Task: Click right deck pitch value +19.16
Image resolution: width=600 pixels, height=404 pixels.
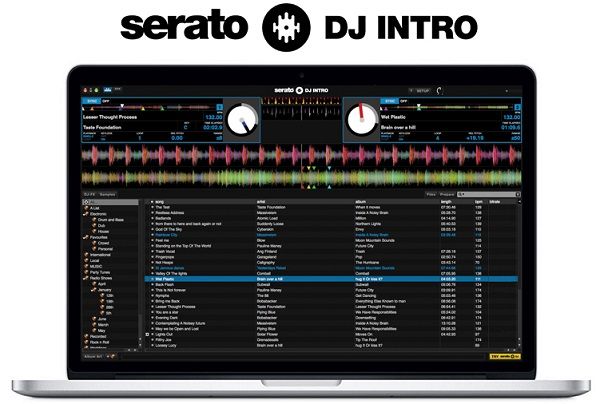Action: click(474, 138)
